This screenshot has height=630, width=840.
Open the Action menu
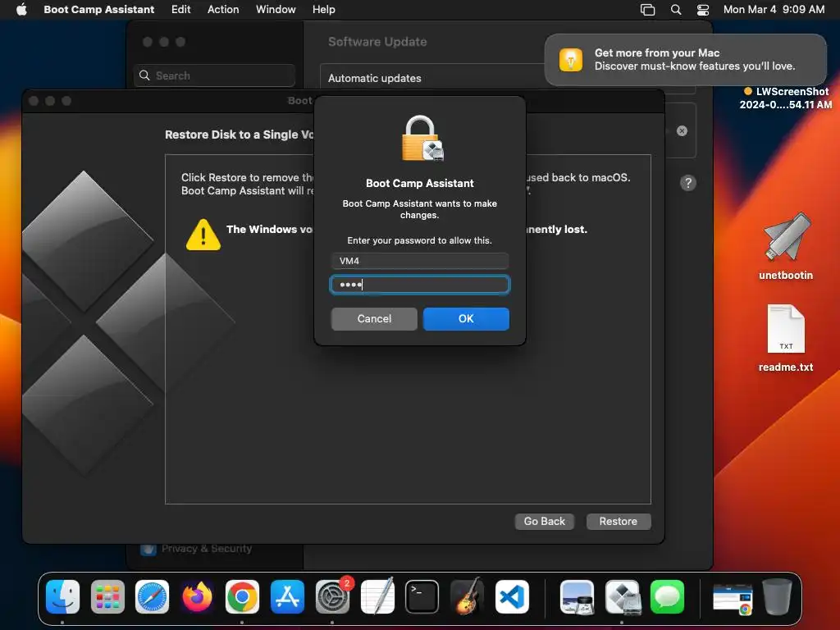[x=223, y=9]
